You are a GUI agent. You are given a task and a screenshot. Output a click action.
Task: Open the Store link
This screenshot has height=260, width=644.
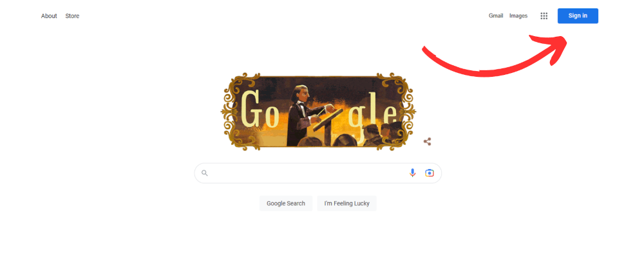click(x=72, y=16)
